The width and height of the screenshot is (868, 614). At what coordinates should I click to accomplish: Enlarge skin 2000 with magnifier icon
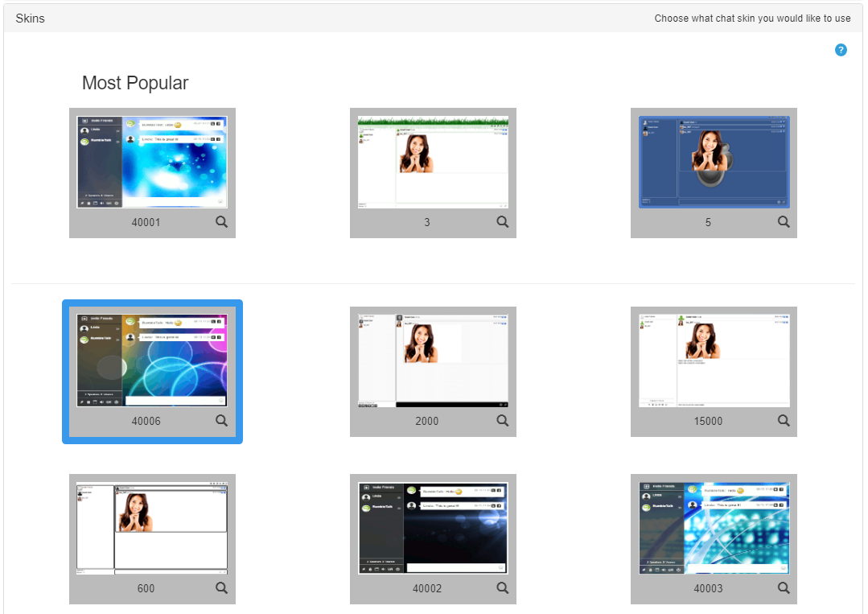tap(503, 420)
